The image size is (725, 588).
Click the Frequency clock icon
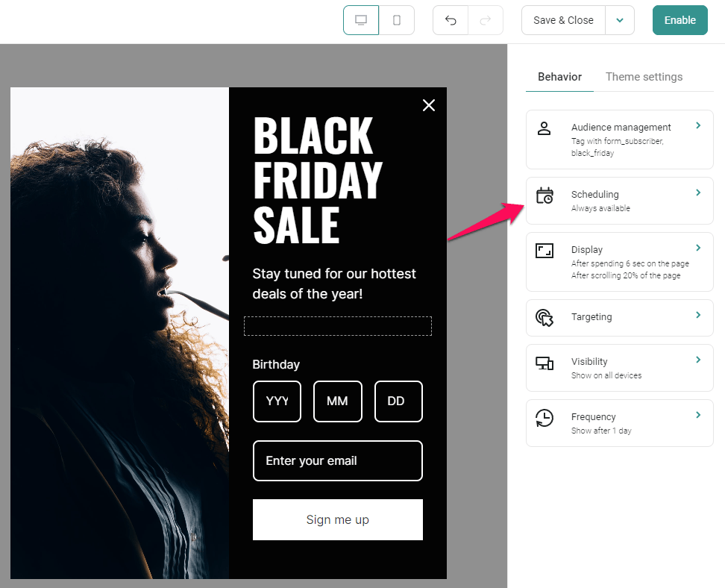tap(544, 418)
